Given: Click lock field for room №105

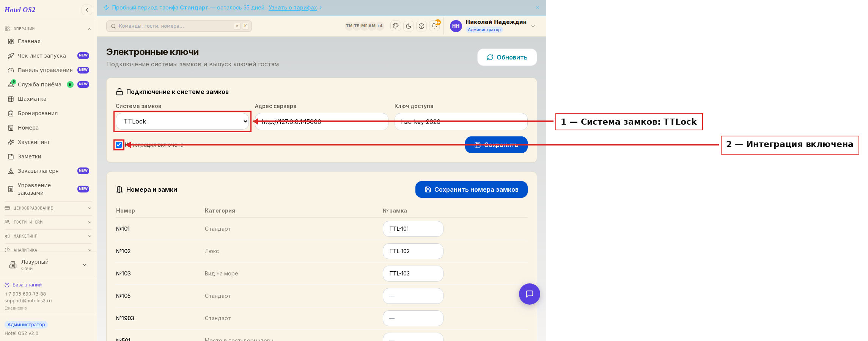Looking at the screenshot, I should tap(413, 296).
